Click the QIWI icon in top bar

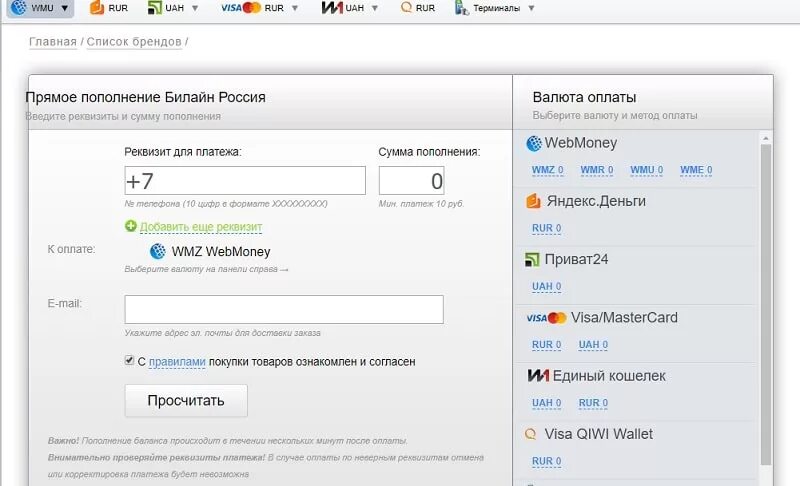click(x=406, y=7)
